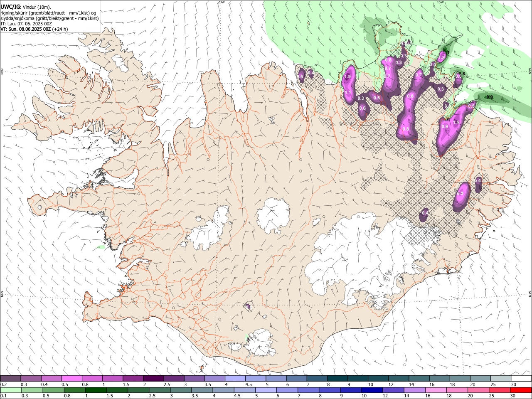This screenshot has height=399, width=532.
Task: Click the round white glacier in central Iceland
Action: [x=273, y=215]
